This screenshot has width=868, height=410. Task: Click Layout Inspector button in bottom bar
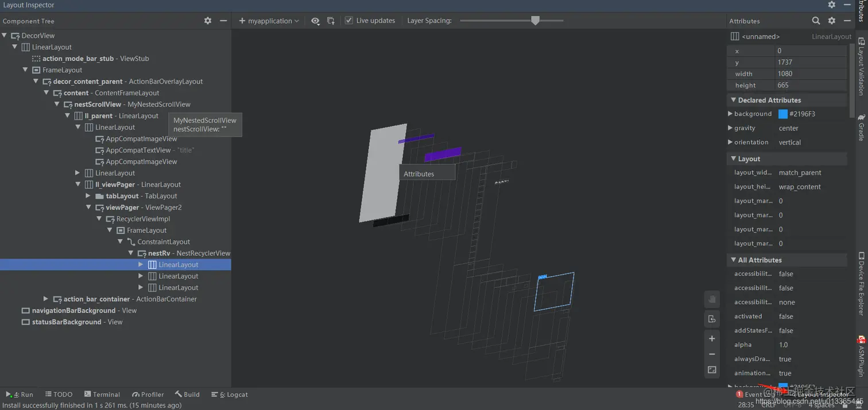coord(820,395)
